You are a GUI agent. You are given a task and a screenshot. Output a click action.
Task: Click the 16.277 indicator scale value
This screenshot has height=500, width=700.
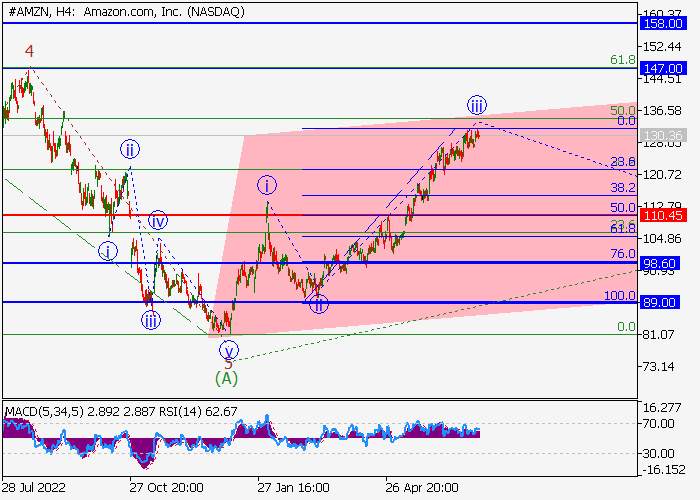click(662, 408)
